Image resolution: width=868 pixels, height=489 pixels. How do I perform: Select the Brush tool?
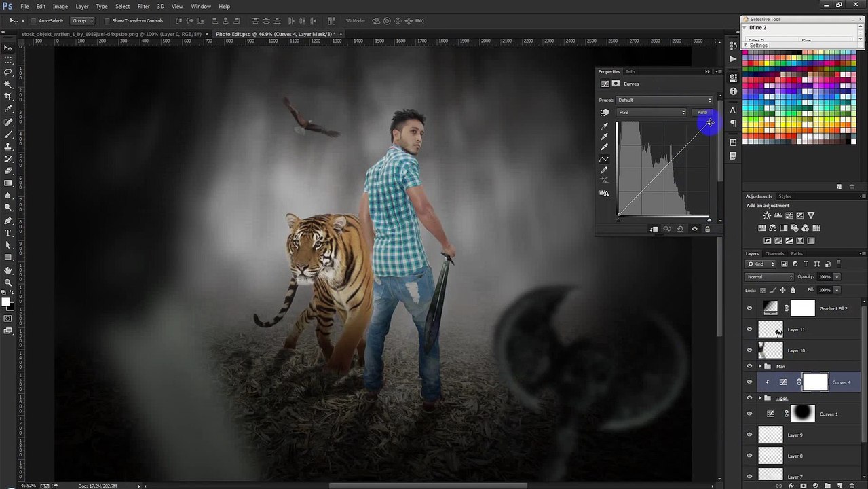[x=8, y=134]
